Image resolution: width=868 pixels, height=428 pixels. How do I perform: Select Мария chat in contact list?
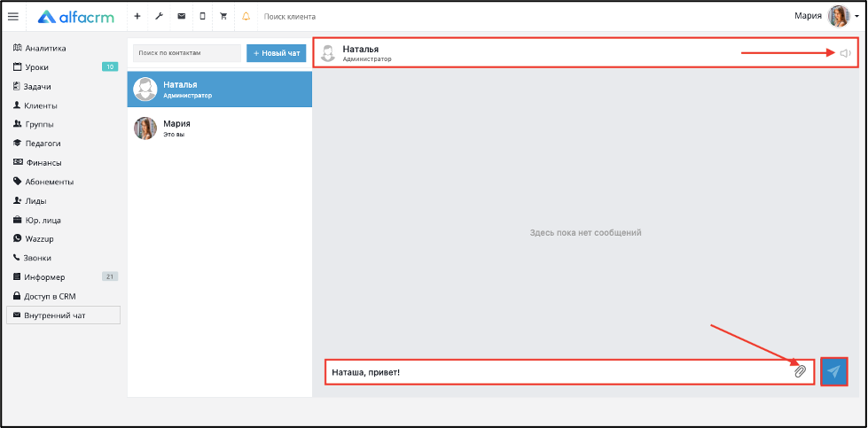pyautogui.click(x=220, y=128)
